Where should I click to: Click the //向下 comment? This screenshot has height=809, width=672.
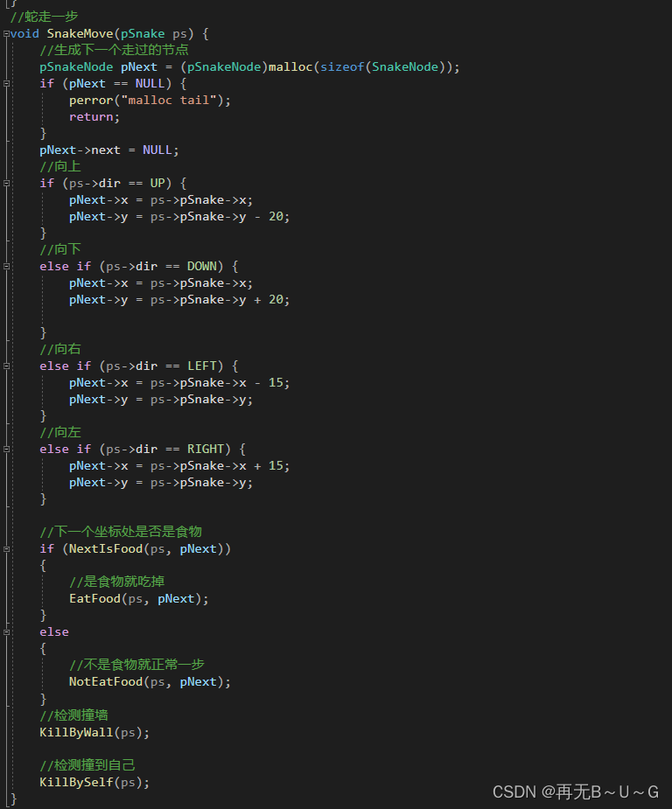pyautogui.click(x=60, y=250)
